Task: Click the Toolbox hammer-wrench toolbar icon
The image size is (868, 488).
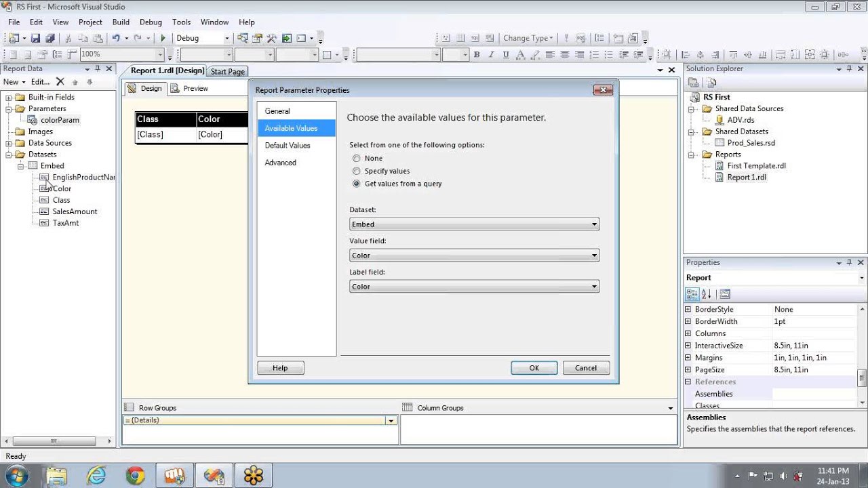Action: pyautogui.click(x=272, y=39)
